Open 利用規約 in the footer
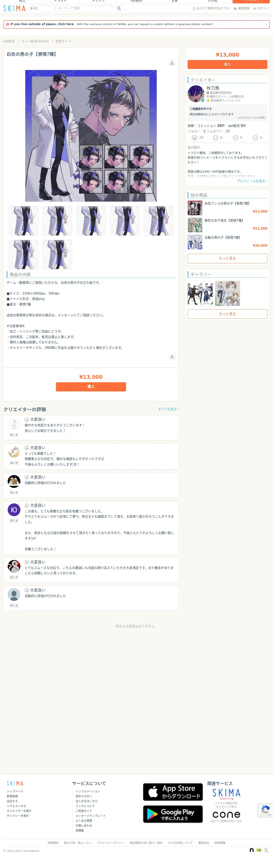Image resolution: width=273 pixels, height=868 pixels. point(53,843)
